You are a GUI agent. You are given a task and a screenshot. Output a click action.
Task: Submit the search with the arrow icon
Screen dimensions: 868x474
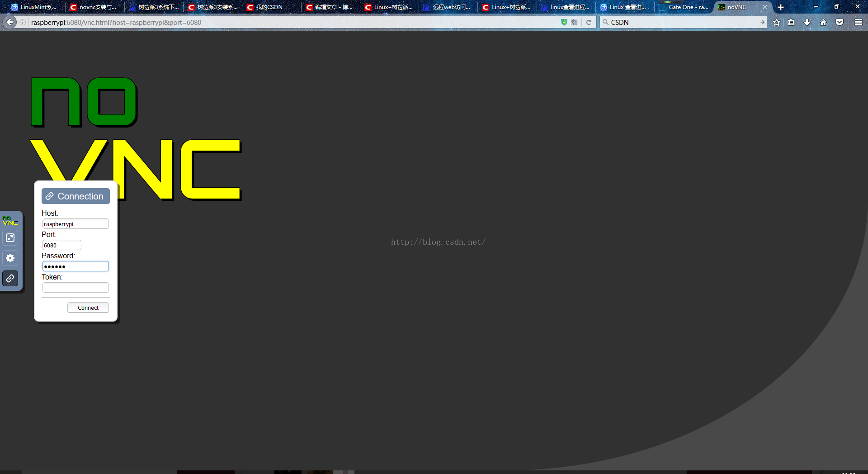pyautogui.click(x=762, y=22)
